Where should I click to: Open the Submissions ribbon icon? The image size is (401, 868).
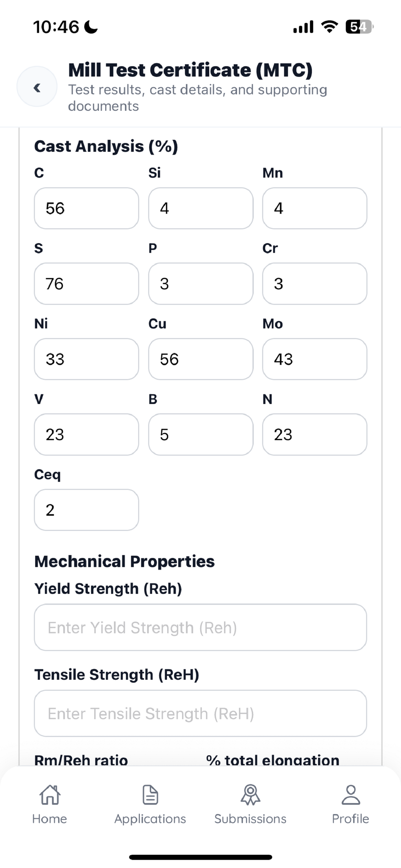tap(250, 795)
